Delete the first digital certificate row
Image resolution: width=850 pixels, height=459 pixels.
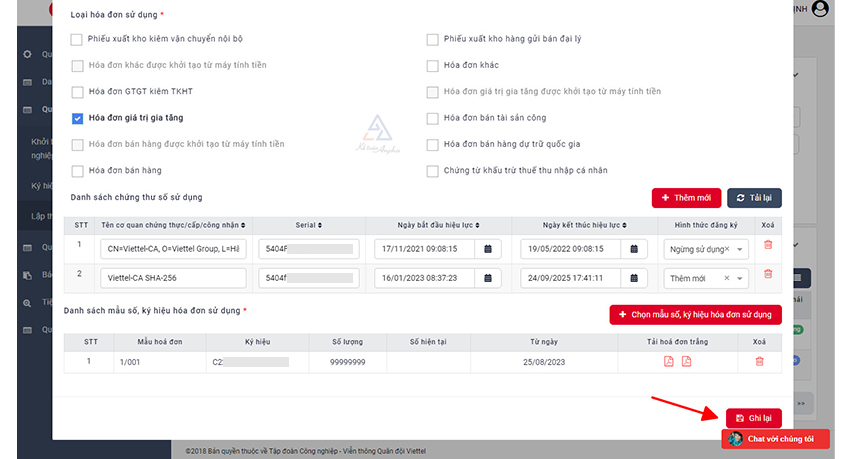click(x=768, y=245)
